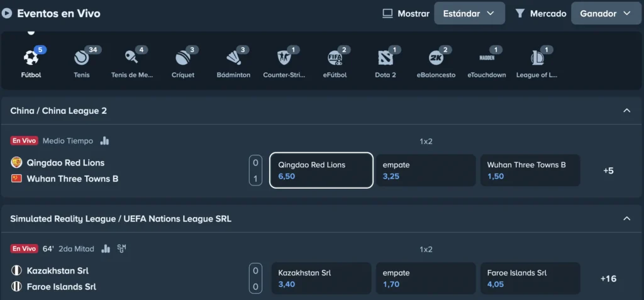Image resolution: width=644 pixels, height=300 pixels.
Task: Select the Tenis sport icon
Action: (x=81, y=58)
